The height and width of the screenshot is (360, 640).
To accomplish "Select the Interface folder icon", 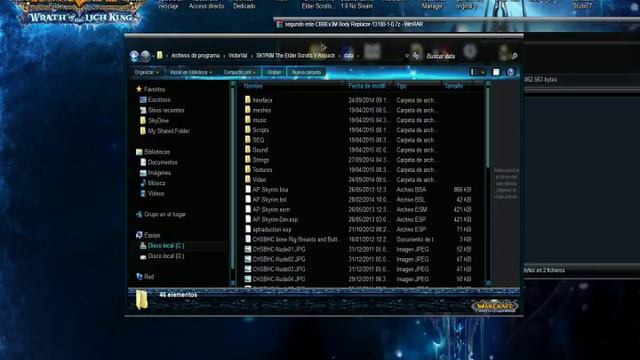I will pyautogui.click(x=248, y=100).
